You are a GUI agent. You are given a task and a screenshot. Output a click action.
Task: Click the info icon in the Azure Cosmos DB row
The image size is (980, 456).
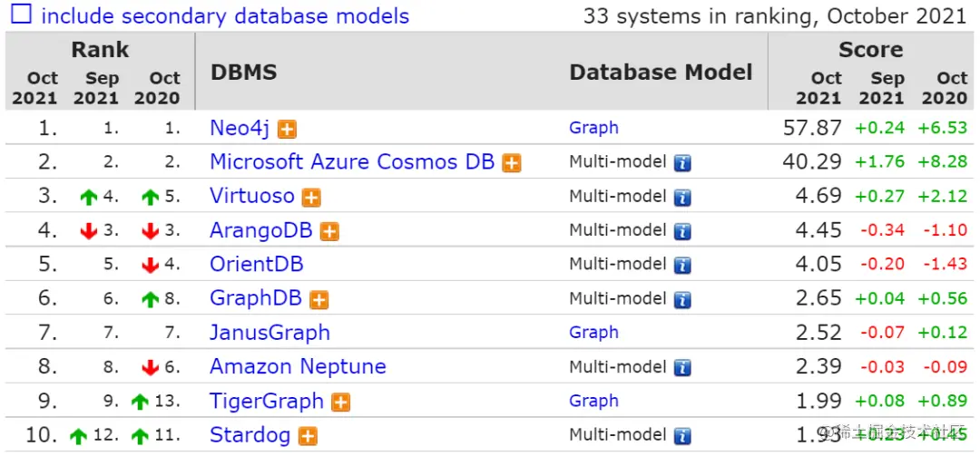click(x=682, y=163)
